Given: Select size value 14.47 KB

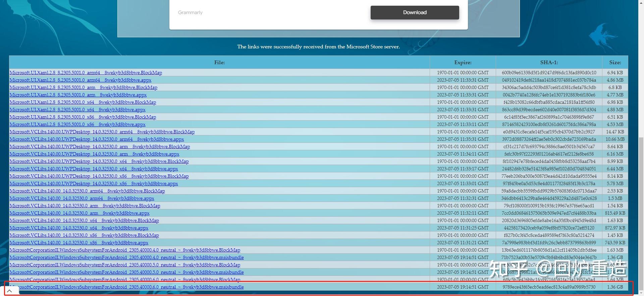Looking at the screenshot, I should pyautogui.click(x=615, y=132).
